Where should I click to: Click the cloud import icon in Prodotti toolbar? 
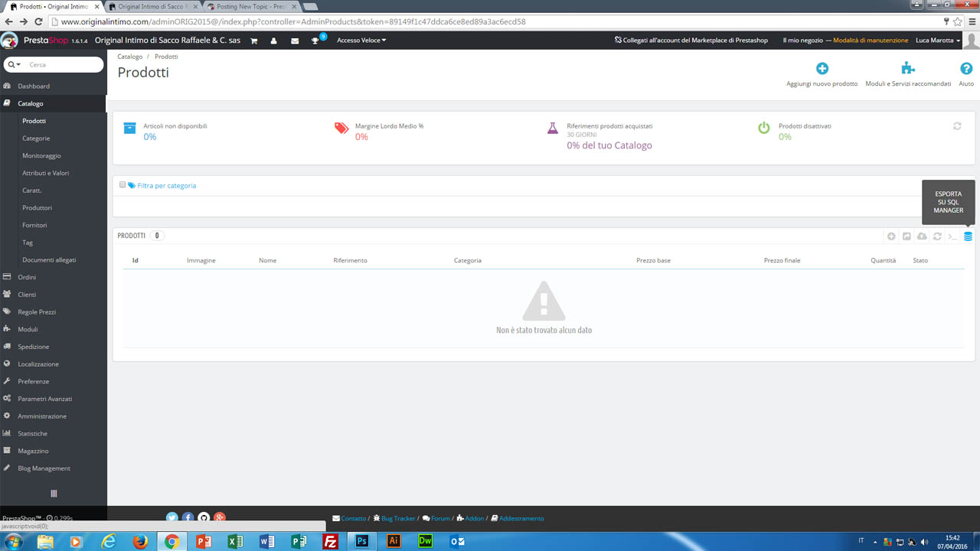point(922,236)
